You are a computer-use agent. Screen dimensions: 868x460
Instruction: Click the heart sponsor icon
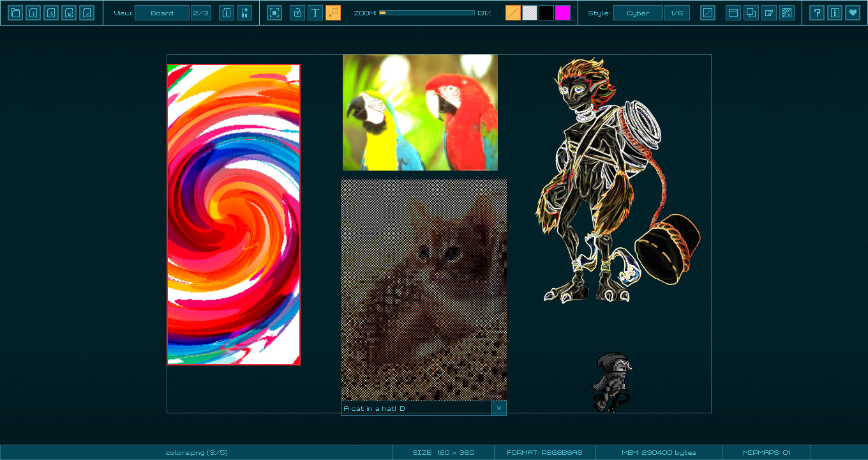click(x=853, y=13)
